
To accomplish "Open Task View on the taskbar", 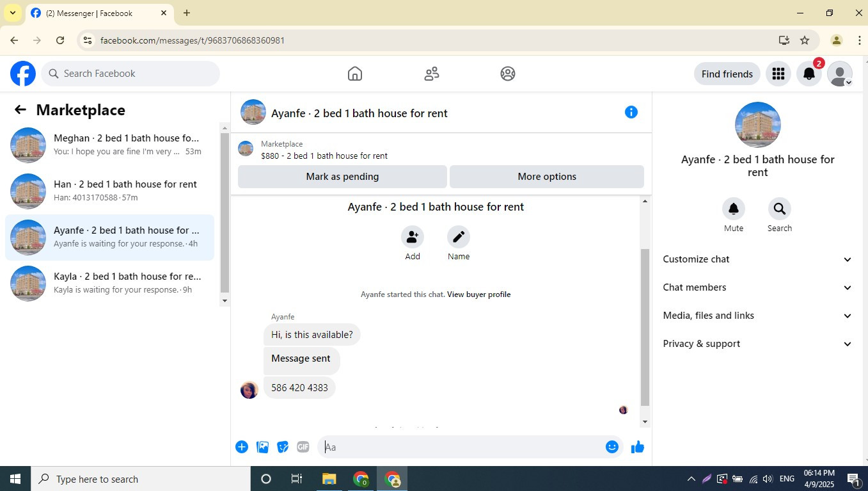I will [x=297, y=479].
